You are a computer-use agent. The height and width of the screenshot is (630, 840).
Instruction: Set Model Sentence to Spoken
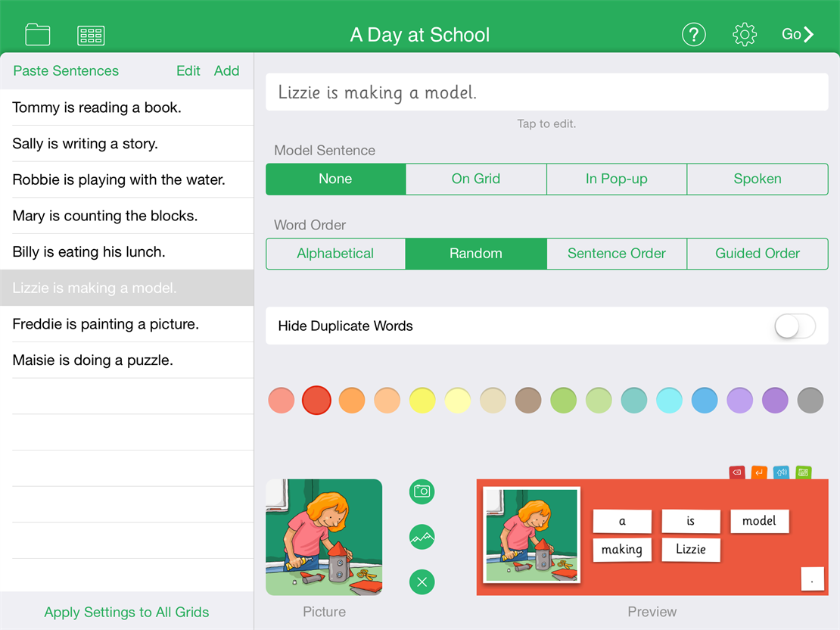757,179
